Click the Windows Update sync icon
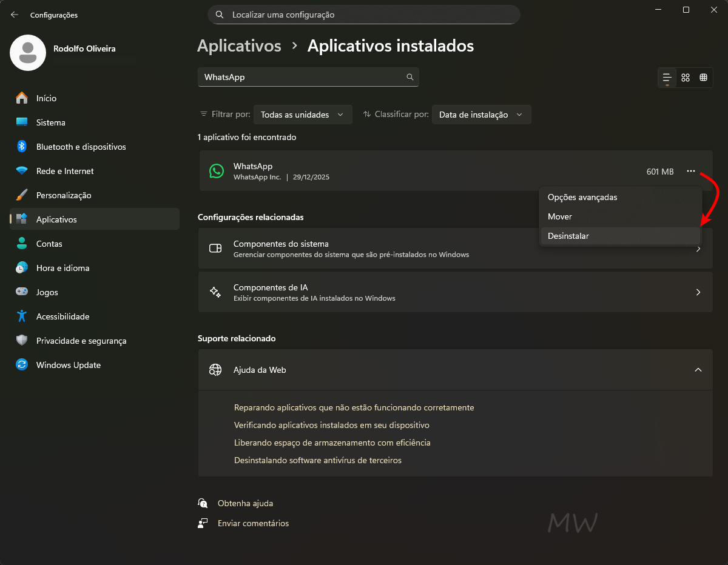This screenshot has height=565, width=728. 22,365
